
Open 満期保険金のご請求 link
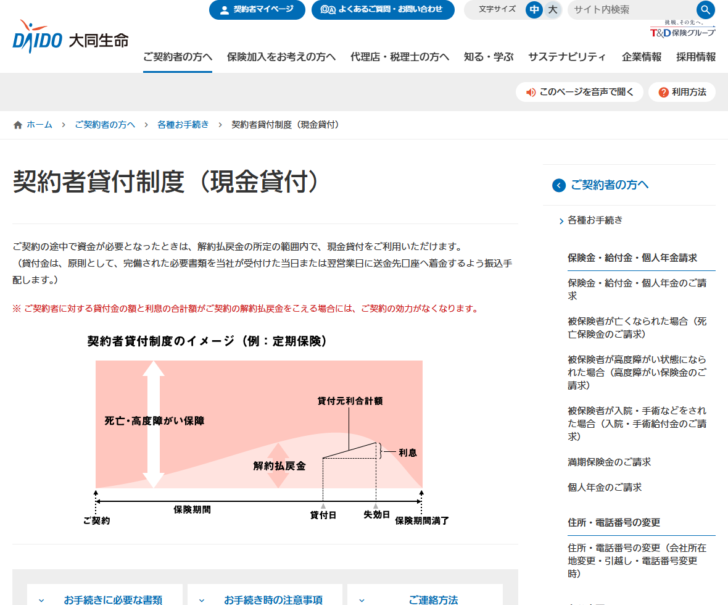(x=609, y=462)
